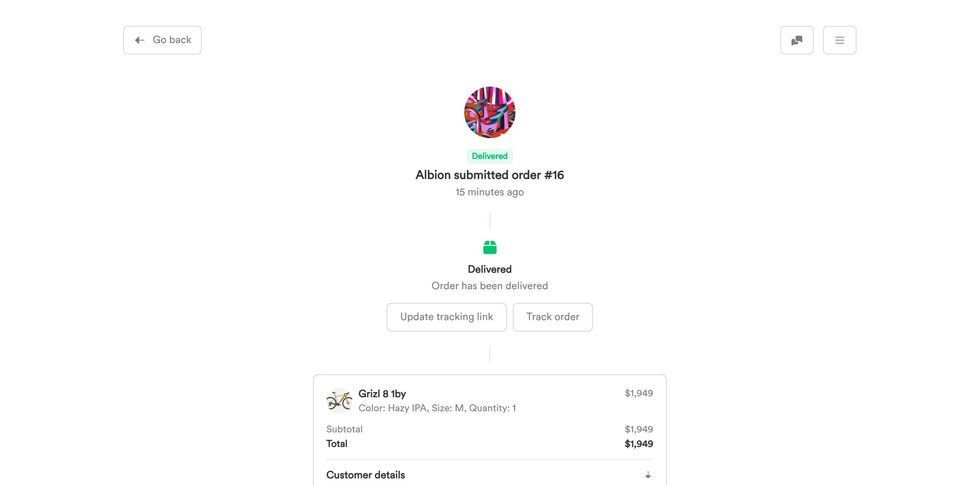Expand the Customer details section
The image size is (980, 485).
point(490,475)
